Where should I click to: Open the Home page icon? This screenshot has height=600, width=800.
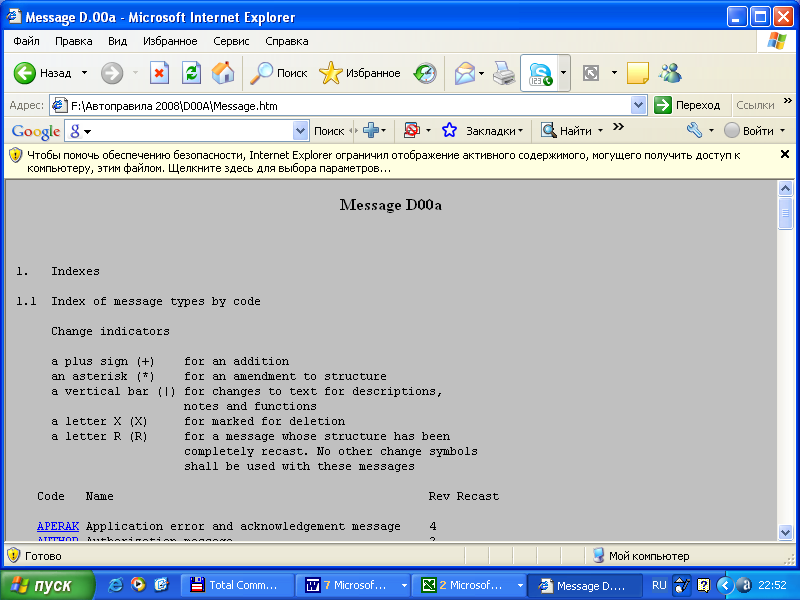point(223,73)
